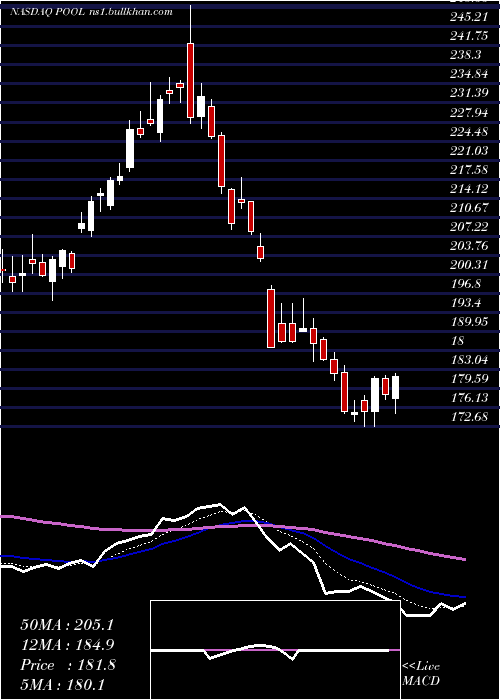
Task: Click the 238.3 price axis label
Action: tap(465, 55)
